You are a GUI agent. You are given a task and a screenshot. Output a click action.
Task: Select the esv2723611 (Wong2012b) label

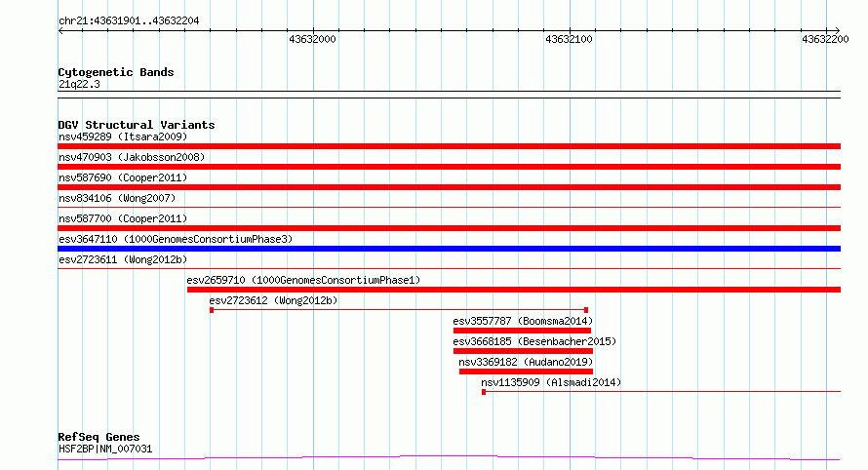(x=123, y=259)
